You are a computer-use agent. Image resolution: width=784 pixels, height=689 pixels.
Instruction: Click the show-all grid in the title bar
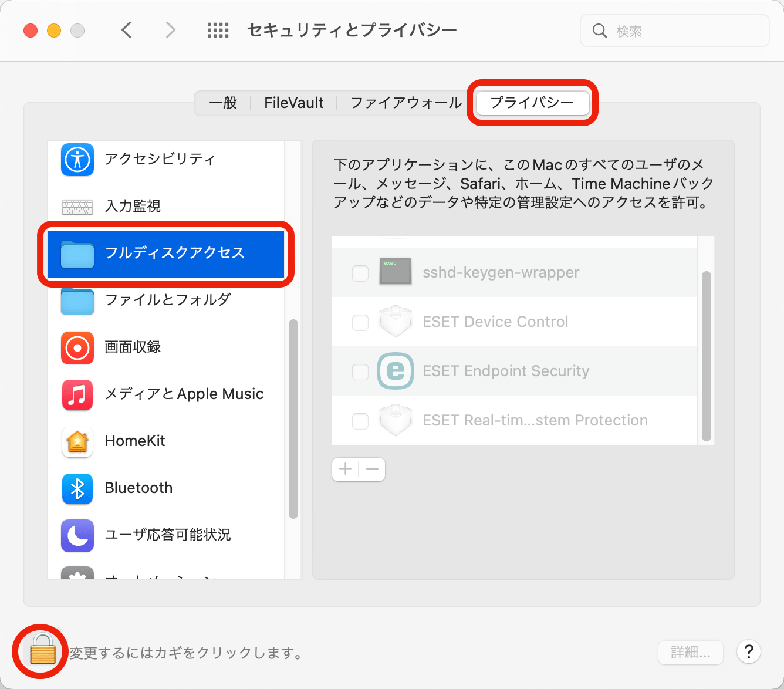click(218, 30)
